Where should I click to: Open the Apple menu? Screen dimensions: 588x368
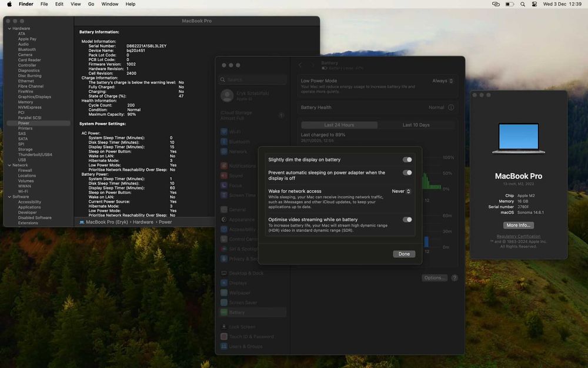tap(9, 4)
